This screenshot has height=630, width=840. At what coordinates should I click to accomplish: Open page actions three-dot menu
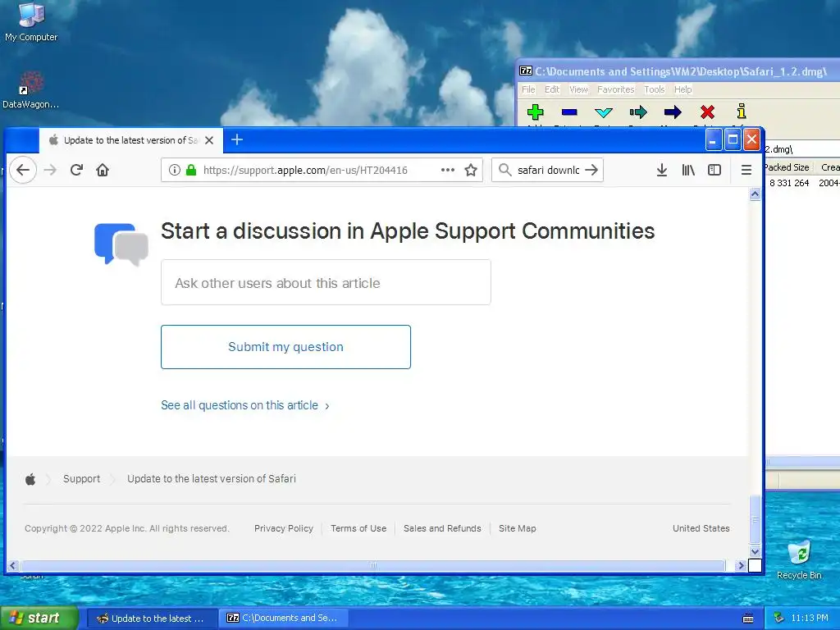point(447,170)
